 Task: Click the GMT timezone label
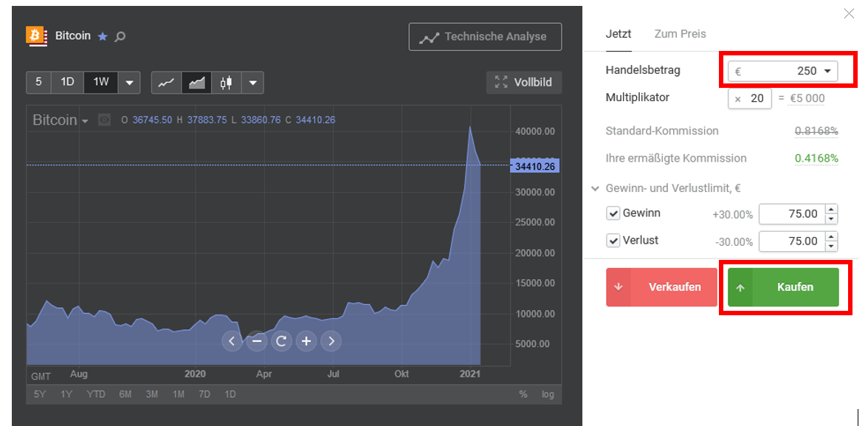[x=41, y=377]
